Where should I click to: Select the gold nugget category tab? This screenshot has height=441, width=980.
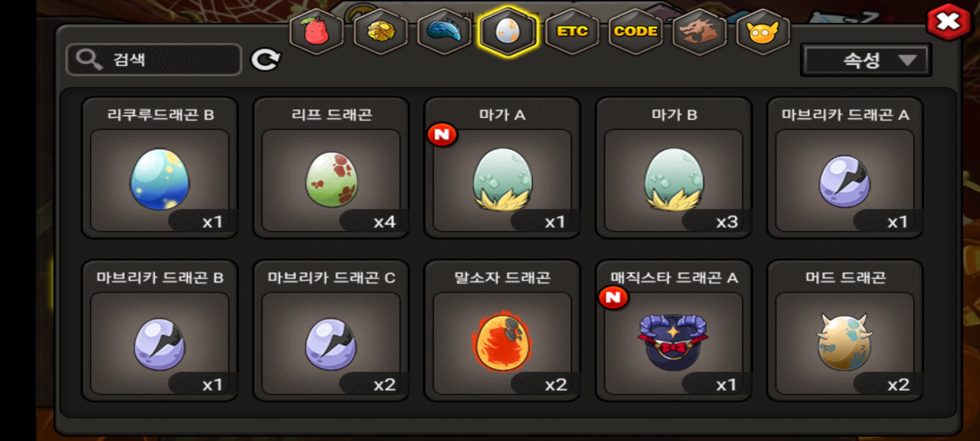(380, 31)
